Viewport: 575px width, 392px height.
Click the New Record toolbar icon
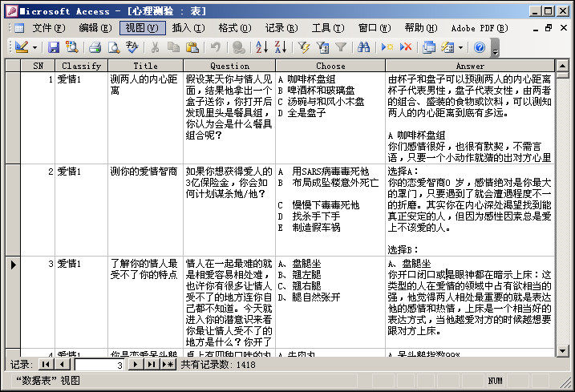point(387,47)
